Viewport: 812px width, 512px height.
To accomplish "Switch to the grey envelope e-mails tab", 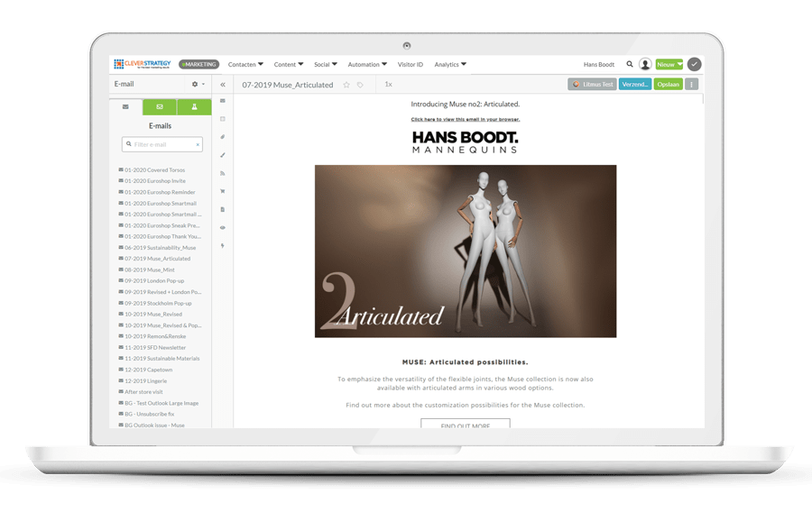I will pyautogui.click(x=125, y=107).
